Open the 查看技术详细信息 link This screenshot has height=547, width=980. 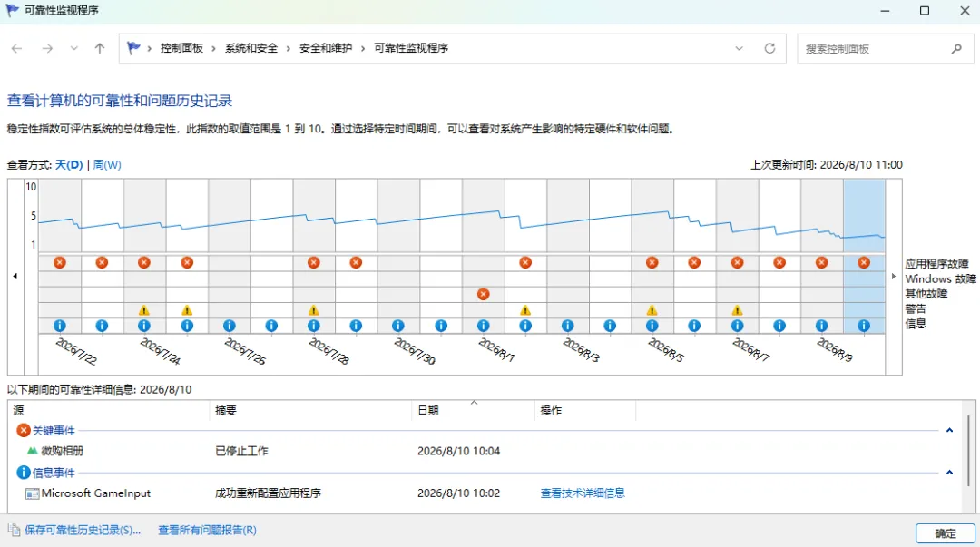pos(583,493)
